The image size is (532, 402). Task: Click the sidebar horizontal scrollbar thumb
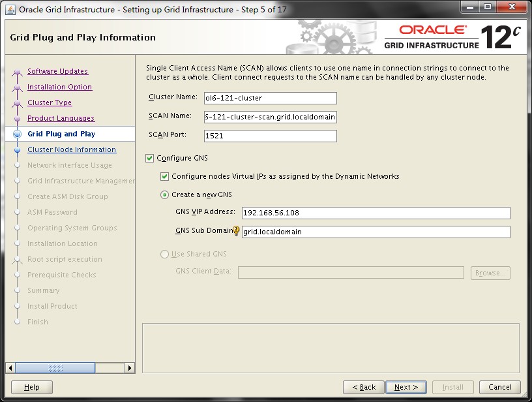click(55, 367)
